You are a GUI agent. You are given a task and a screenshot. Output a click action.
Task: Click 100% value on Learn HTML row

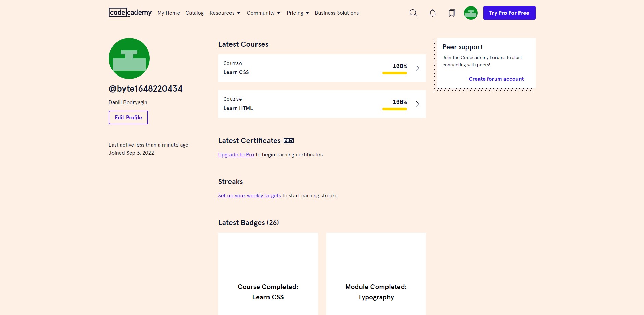coord(399,102)
